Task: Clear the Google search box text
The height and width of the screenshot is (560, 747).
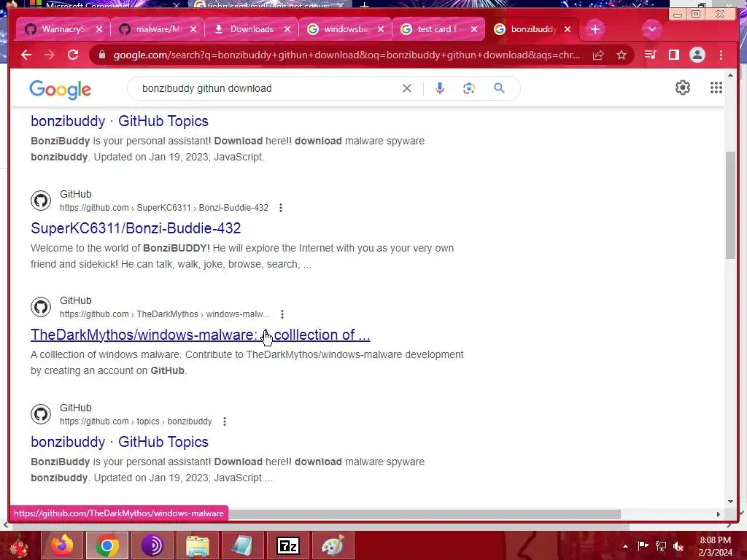Action: click(407, 88)
